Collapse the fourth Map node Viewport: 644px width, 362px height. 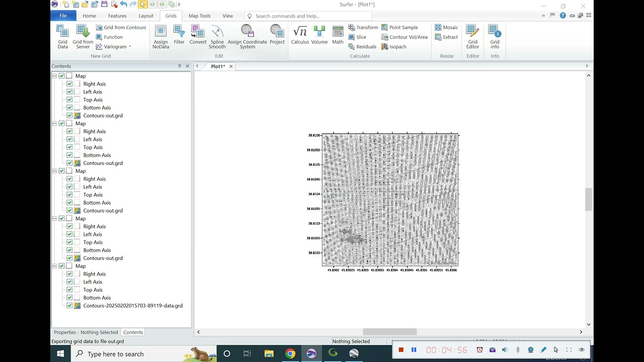point(54,218)
